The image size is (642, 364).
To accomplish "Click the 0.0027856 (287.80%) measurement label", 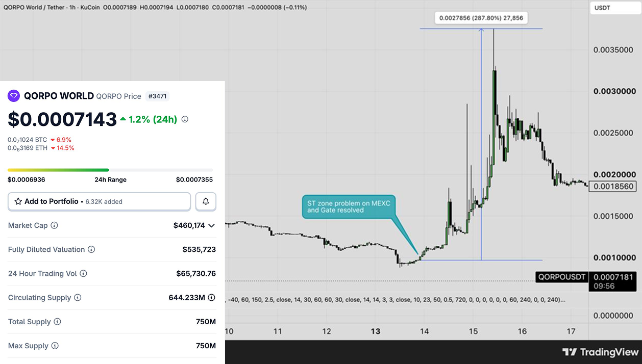I will coord(481,18).
